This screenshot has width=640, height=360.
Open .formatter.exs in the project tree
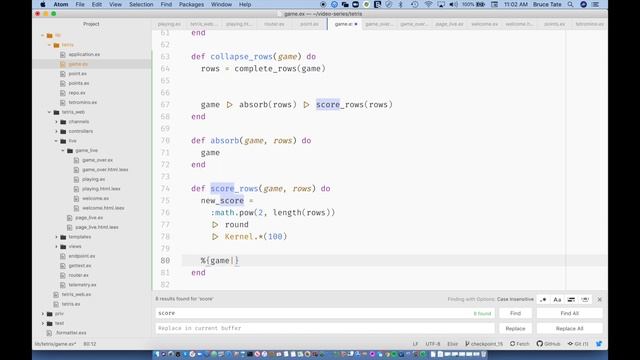click(71, 333)
